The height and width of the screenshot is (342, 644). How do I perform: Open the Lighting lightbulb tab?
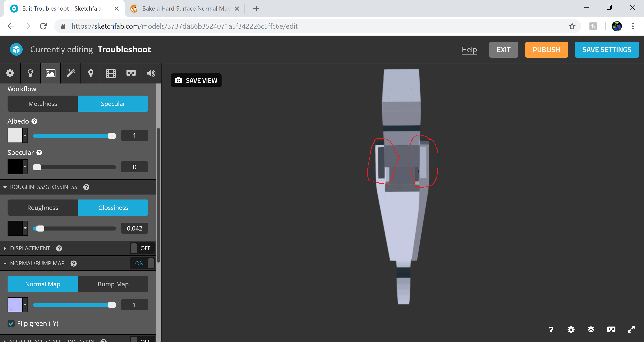(x=30, y=73)
